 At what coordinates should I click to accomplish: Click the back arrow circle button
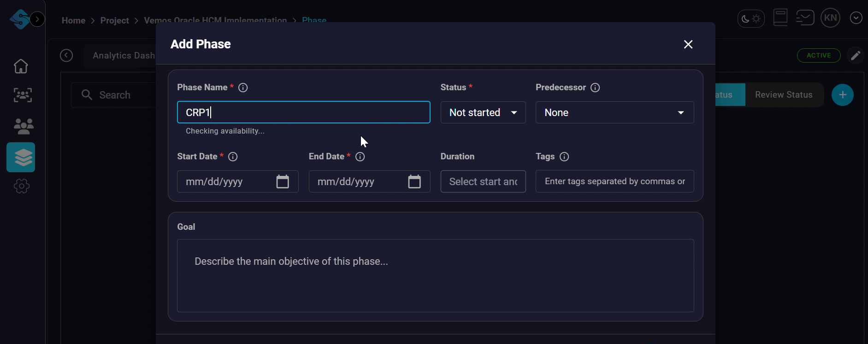click(x=66, y=56)
